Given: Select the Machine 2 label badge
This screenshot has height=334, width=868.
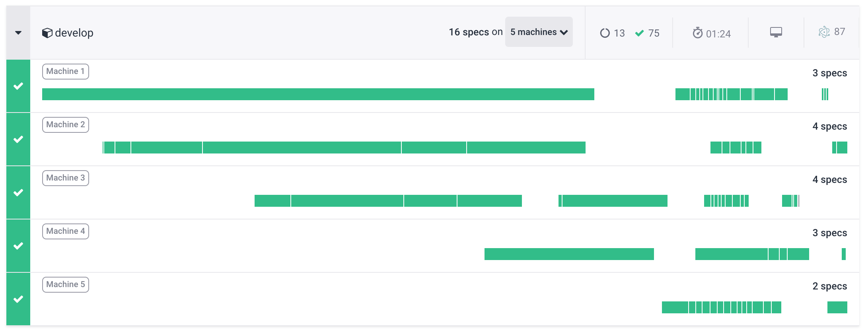Looking at the screenshot, I should 65,125.
